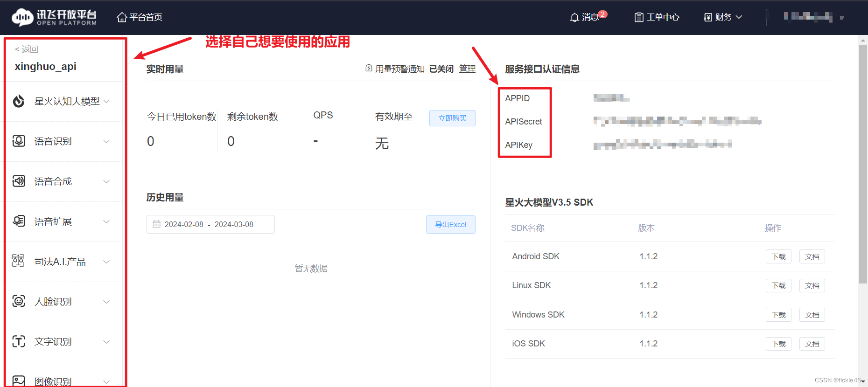The height and width of the screenshot is (387, 868).
Task: Click the Windows SDK row name
Action: point(538,315)
